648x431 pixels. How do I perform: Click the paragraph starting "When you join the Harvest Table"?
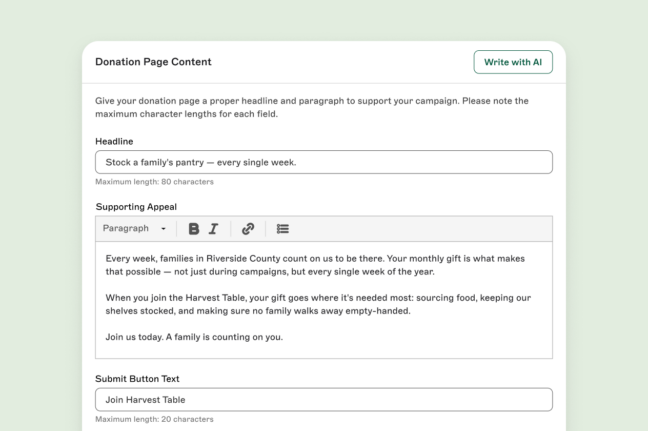tap(318, 304)
